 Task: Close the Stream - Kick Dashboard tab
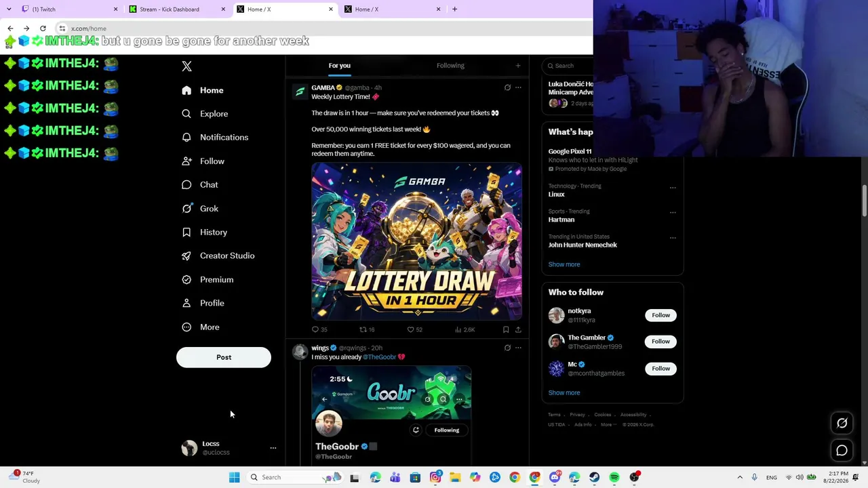[x=223, y=9]
